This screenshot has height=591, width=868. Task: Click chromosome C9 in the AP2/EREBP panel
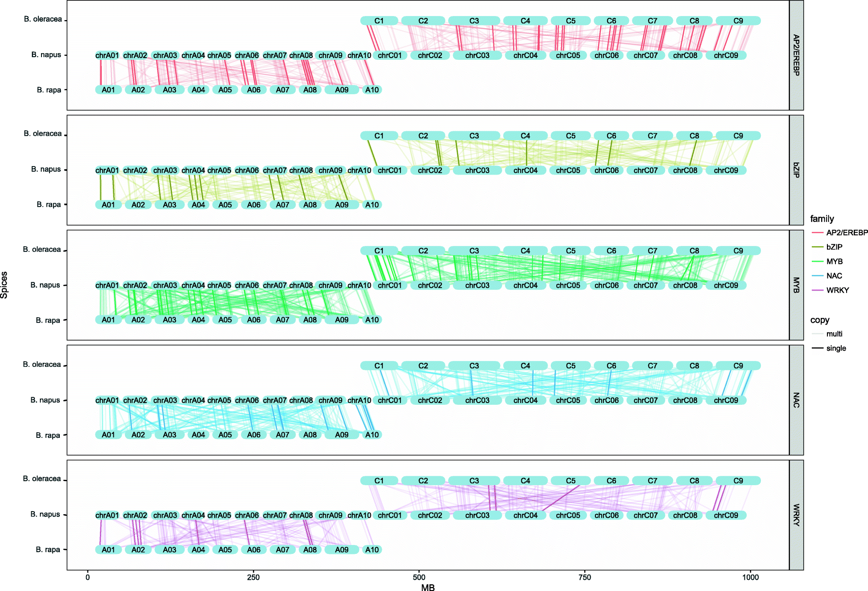pos(738,21)
